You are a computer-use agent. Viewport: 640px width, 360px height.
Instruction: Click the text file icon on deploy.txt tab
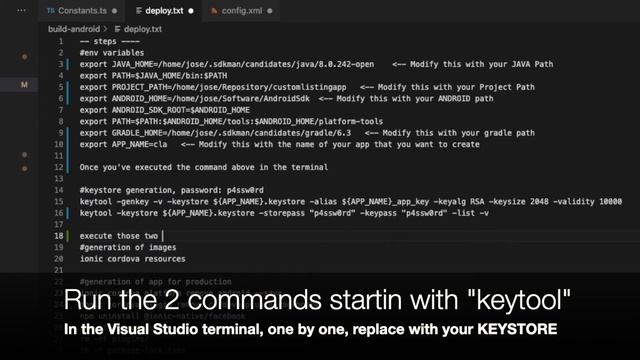click(139, 11)
